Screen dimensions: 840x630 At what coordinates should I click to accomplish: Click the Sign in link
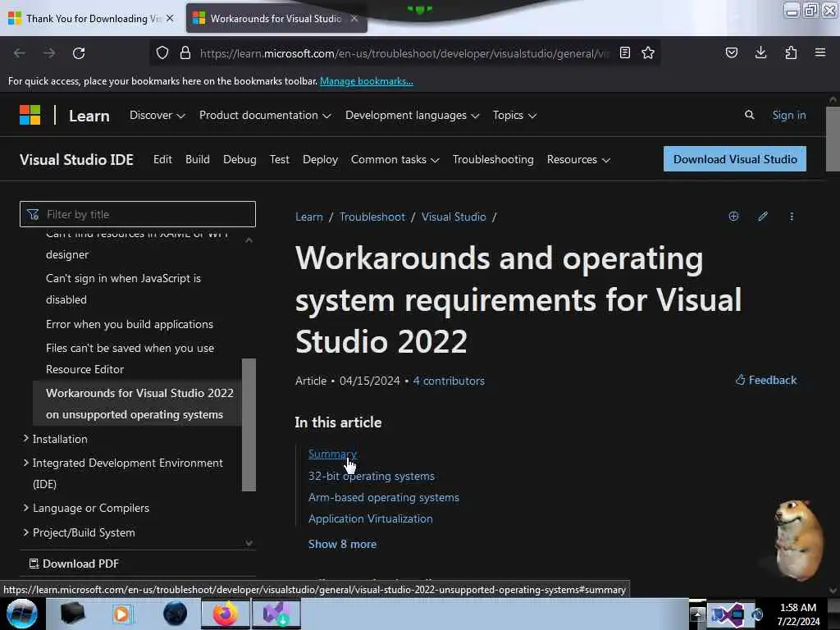point(788,115)
